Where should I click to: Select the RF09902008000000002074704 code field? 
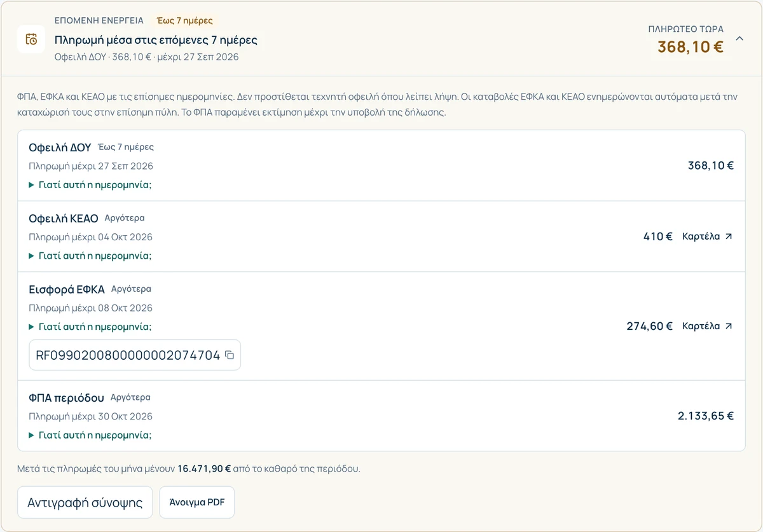(135, 355)
